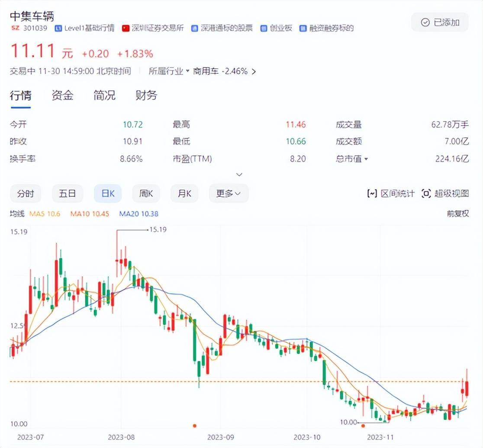Open the 所属行业 dropdown
Viewport: 483px width, 448px height.
pos(169,71)
